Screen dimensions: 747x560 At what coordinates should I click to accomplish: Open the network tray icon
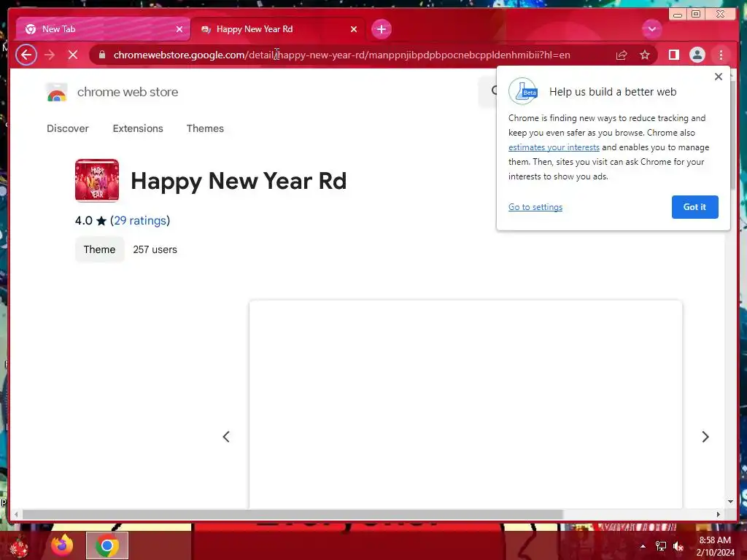point(661,546)
